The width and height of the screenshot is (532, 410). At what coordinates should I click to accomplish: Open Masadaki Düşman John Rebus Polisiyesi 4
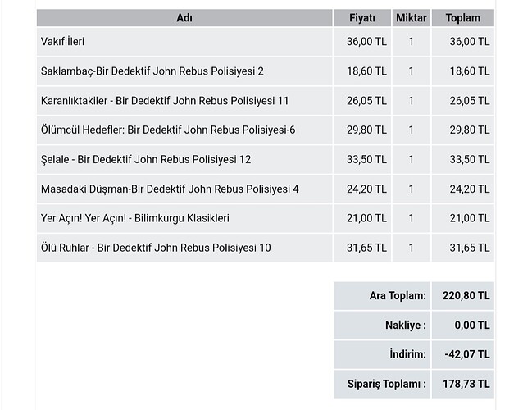click(x=170, y=189)
